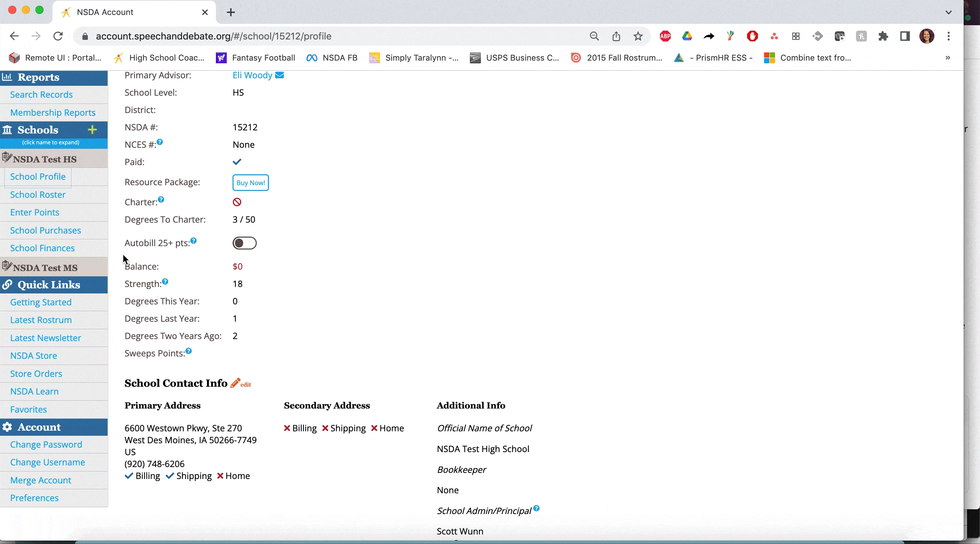
Task: Open Membership Reports link
Action: pos(52,113)
